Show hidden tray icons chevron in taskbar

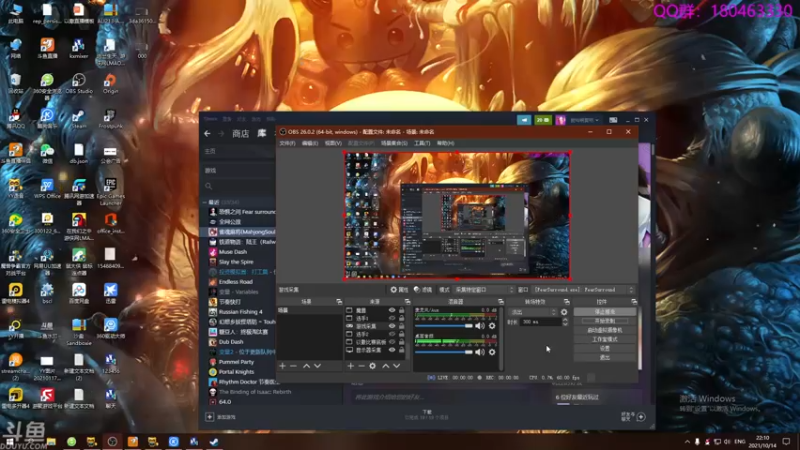(x=687, y=441)
